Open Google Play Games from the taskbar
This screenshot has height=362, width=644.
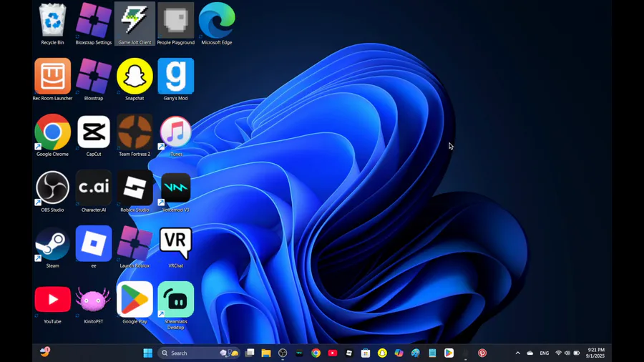tap(449, 353)
